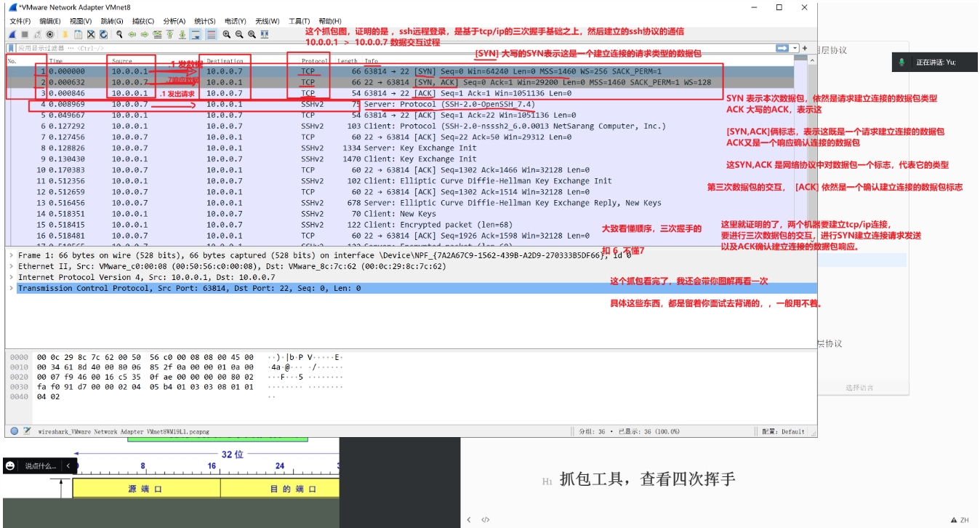The width and height of the screenshot is (980, 528).
Task: Click the packet list vertical scrollbar
Action: click(x=800, y=145)
